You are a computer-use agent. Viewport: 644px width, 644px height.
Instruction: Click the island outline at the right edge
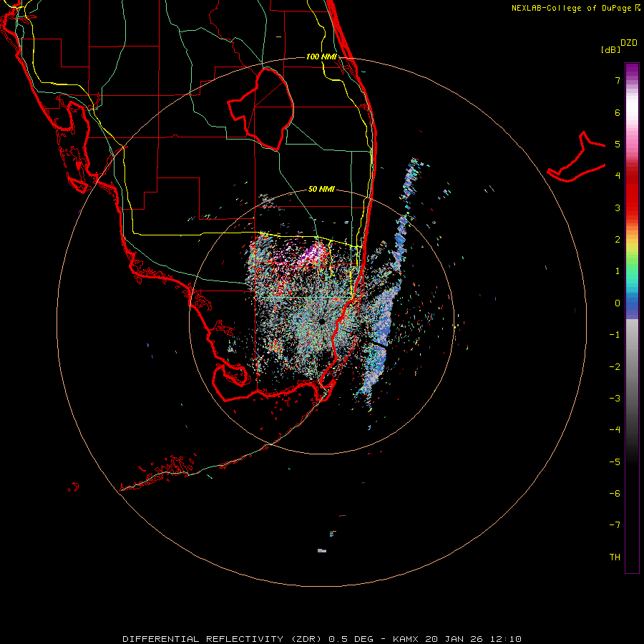point(577,157)
